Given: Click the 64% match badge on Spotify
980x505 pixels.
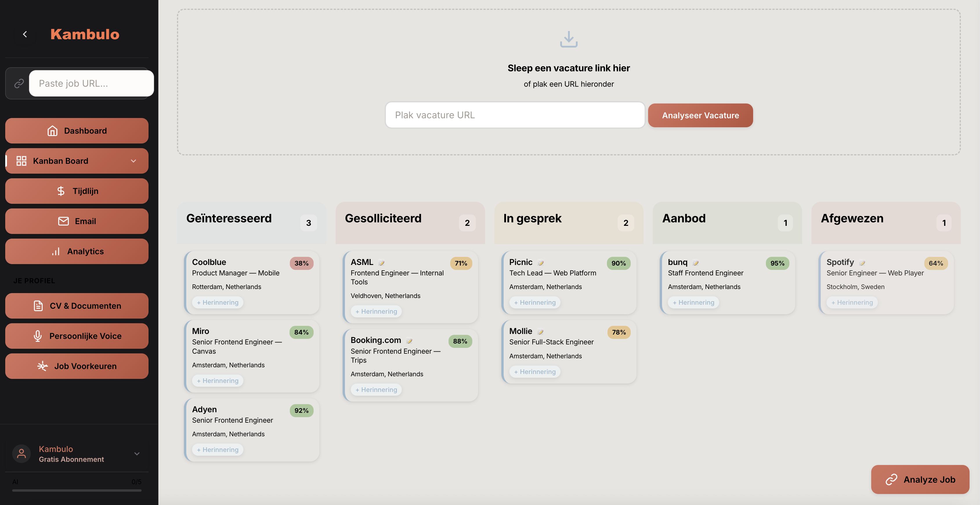Looking at the screenshot, I should 936,263.
